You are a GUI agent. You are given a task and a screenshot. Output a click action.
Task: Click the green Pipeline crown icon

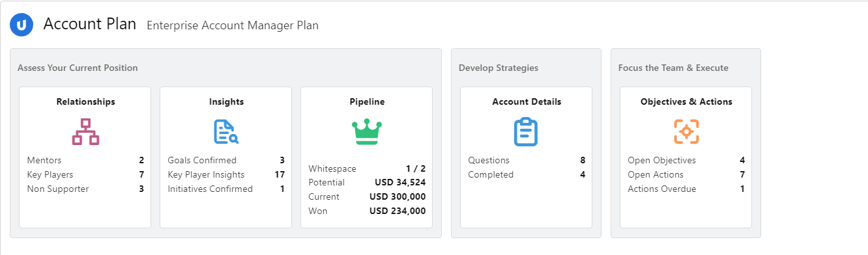(x=367, y=131)
